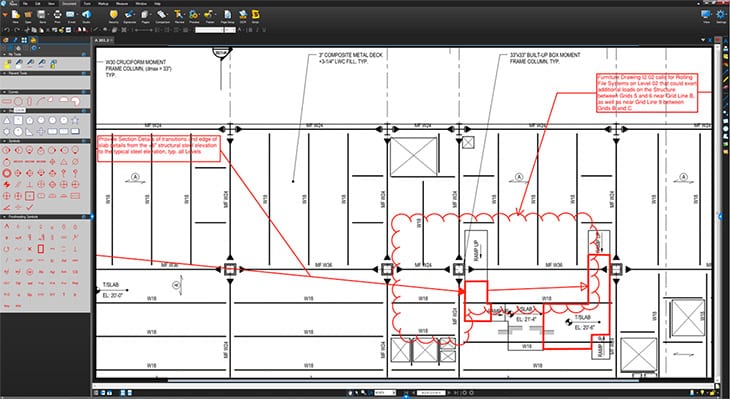Click the Settings gear button at top right
The height and width of the screenshot is (399, 730).
tap(721, 15)
